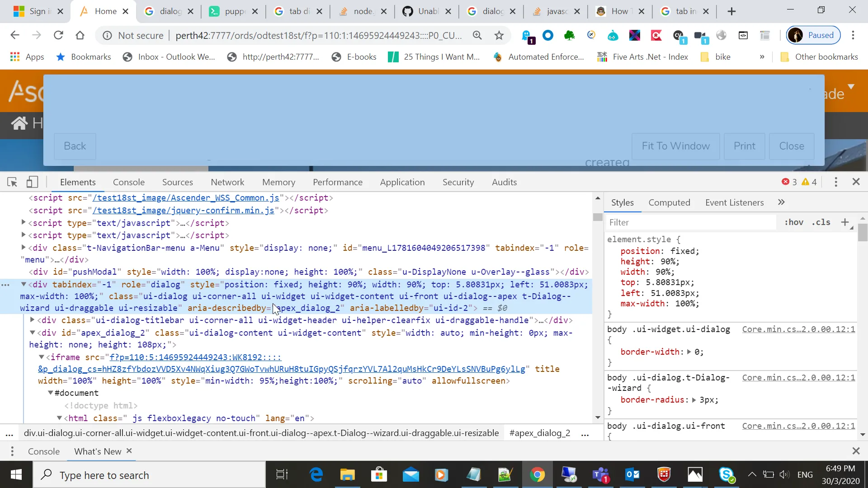Reload the page icon

coord(58,35)
